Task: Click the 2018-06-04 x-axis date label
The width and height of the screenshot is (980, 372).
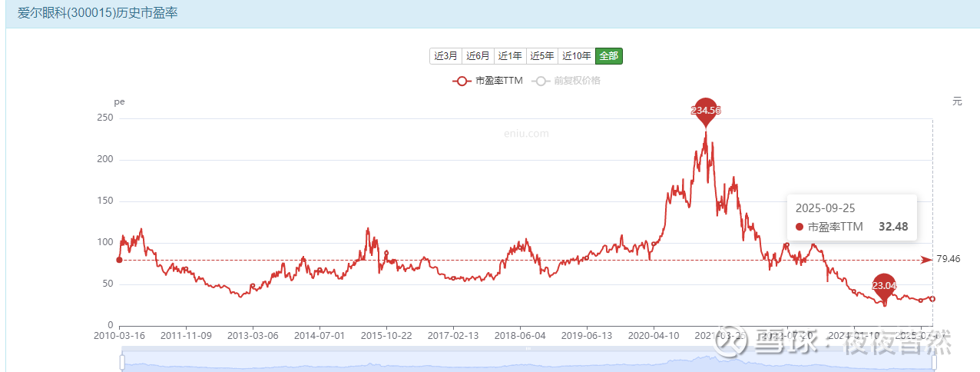Action: pyautogui.click(x=520, y=336)
